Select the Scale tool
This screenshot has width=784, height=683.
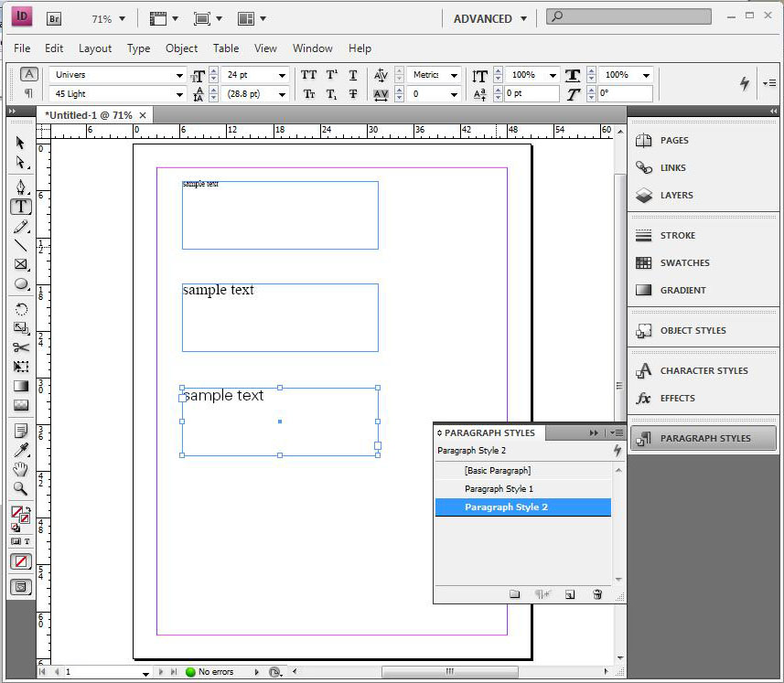click(20, 327)
